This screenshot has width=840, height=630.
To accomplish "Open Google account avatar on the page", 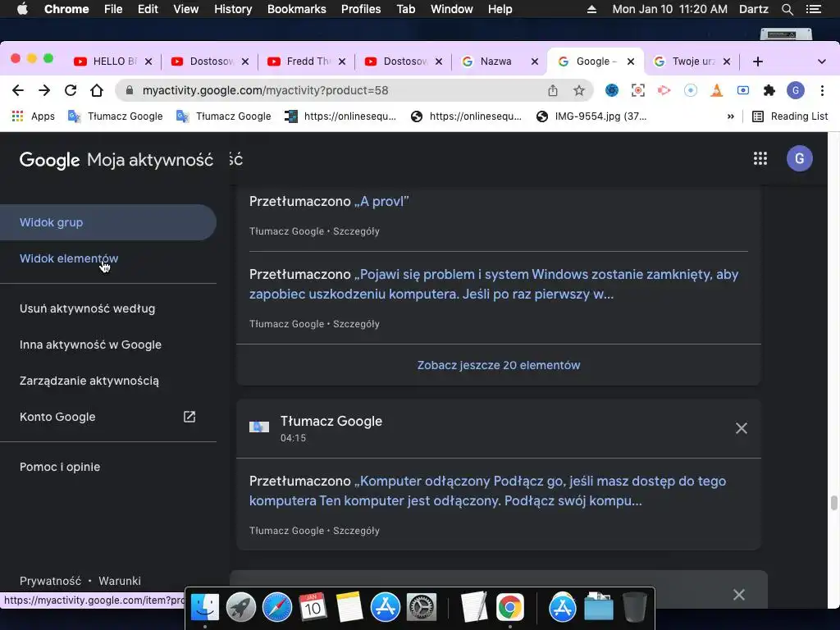I will pyautogui.click(x=799, y=158).
